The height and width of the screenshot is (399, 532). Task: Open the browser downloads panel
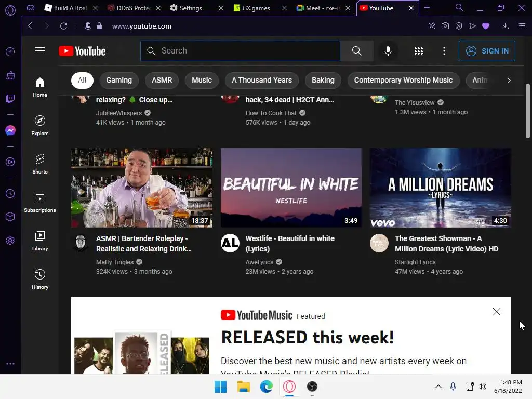(x=505, y=26)
